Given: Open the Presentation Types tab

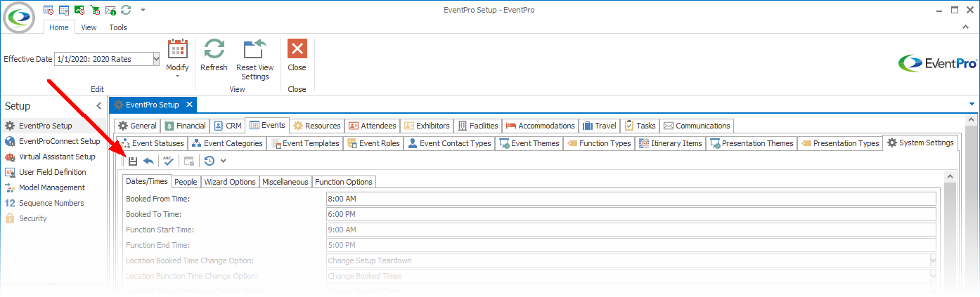Looking at the screenshot, I should 839,143.
